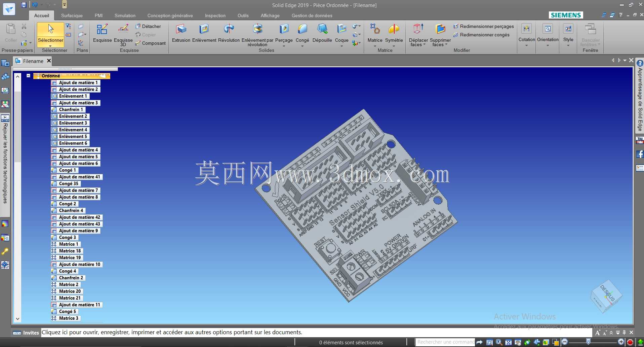Image resolution: width=644 pixels, height=347 pixels.
Task: Expand the Congé dropdown arrow
Action: [303, 46]
